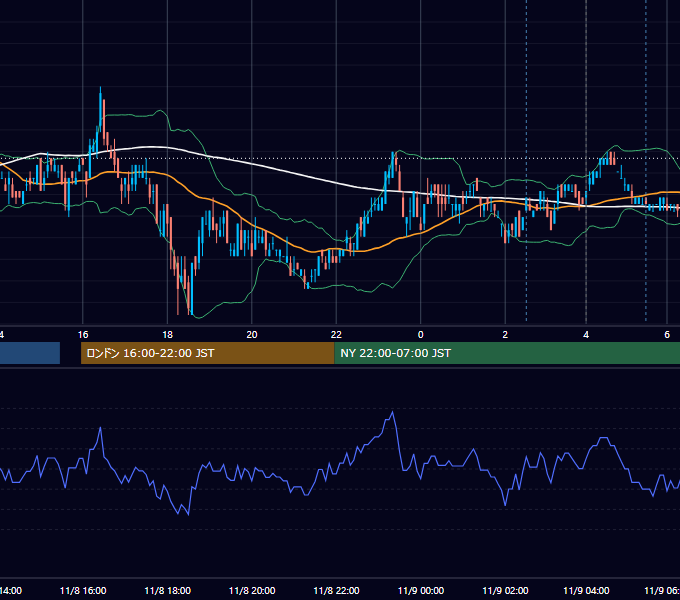
Task: Click the '11/8 16:00' label on the lower axis
Action: [x=83, y=590]
